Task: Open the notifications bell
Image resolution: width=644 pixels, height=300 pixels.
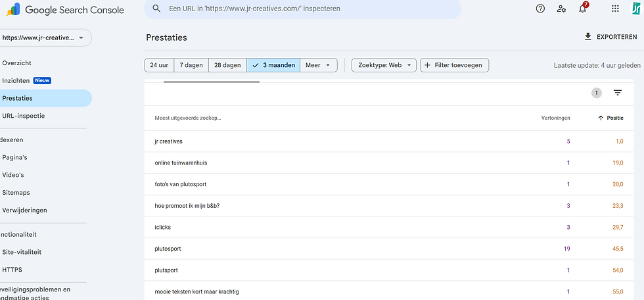Action: click(582, 9)
